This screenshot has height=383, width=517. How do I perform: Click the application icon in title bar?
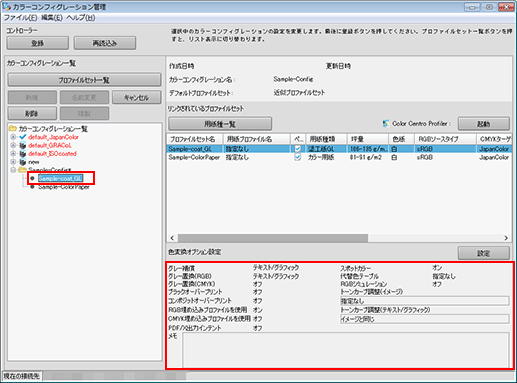tap(6, 6)
